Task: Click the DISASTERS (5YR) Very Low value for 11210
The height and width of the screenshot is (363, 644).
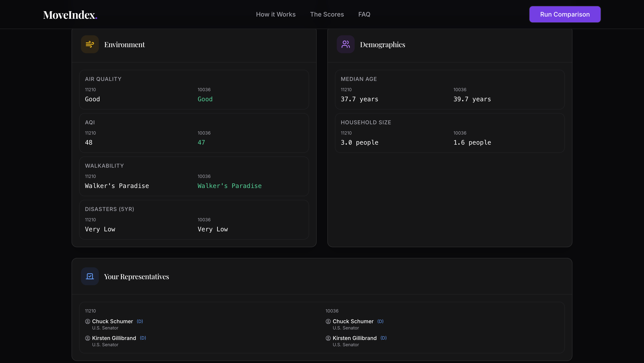Action: coord(100,229)
